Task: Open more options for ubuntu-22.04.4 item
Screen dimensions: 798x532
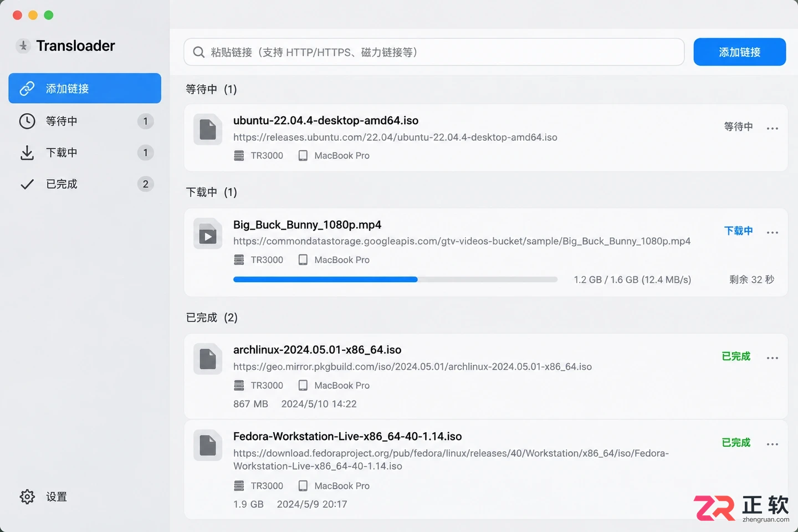Action: (x=773, y=128)
